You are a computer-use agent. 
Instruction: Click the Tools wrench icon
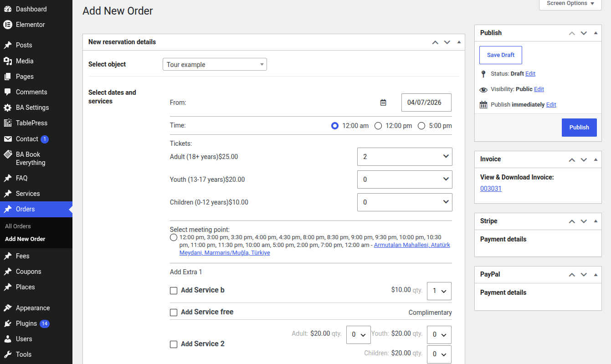coord(8,354)
